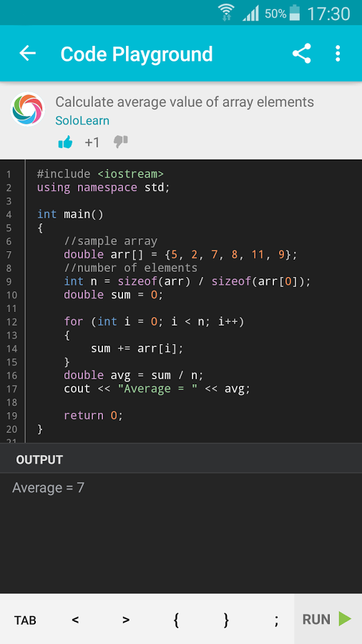Select the OUTPUT panel header

181,459
